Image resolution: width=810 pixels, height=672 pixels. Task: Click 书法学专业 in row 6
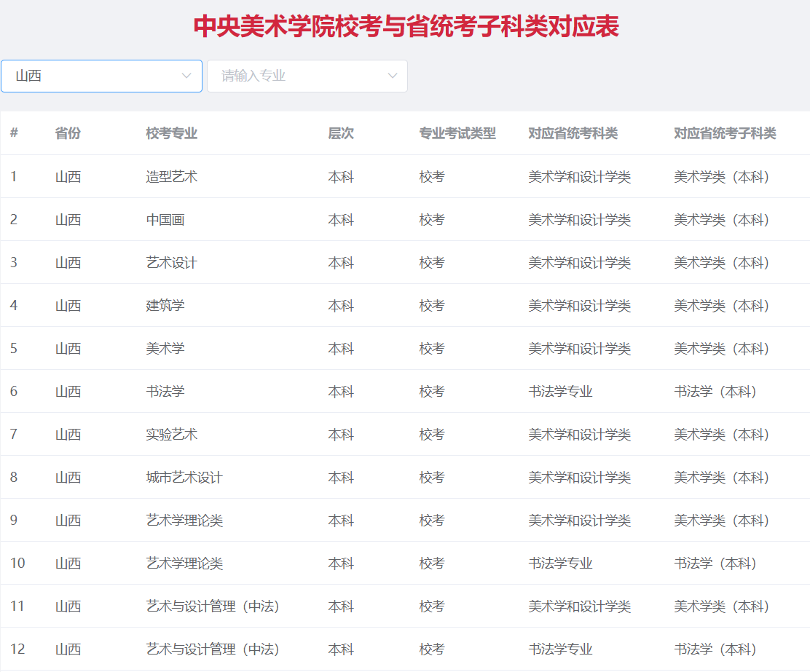(x=560, y=391)
